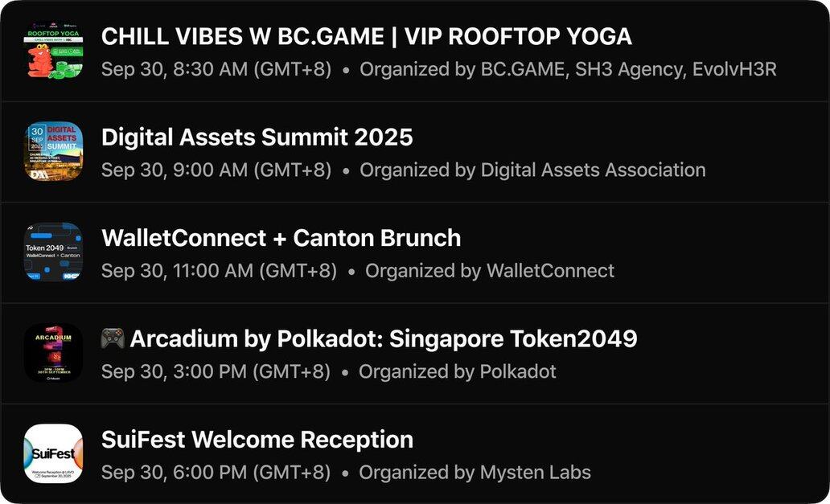Screen dimensions: 830x504
Task: Click the game controller emoji icon
Action: tap(113, 338)
